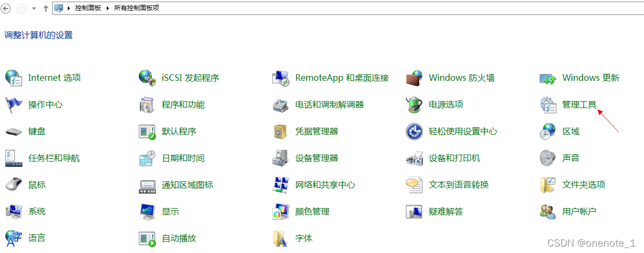Open the 操作中心 flag icon
The width and height of the screenshot is (644, 253).
click(x=13, y=104)
